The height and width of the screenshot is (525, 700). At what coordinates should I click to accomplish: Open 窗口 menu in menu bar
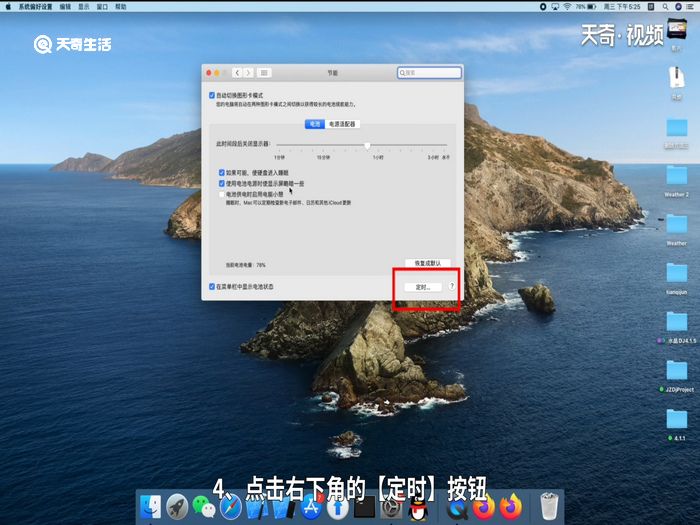[102, 6]
